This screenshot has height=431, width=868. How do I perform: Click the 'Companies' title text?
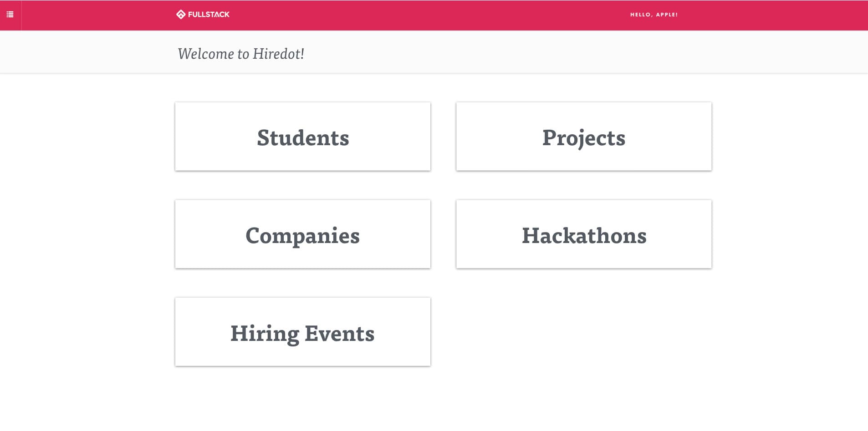[302, 235]
